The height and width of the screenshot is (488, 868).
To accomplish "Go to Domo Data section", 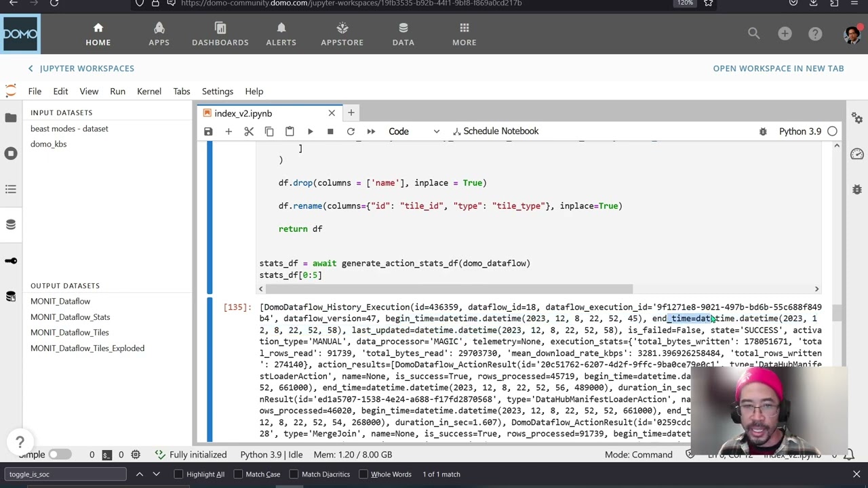I will point(403,34).
